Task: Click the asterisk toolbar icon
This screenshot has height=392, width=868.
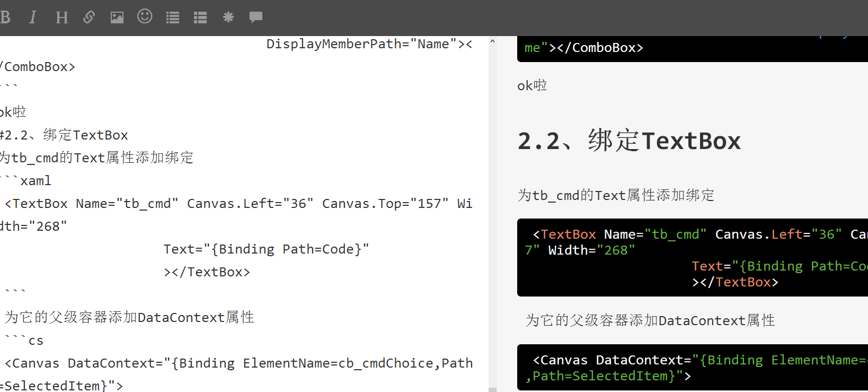Action: tap(228, 17)
